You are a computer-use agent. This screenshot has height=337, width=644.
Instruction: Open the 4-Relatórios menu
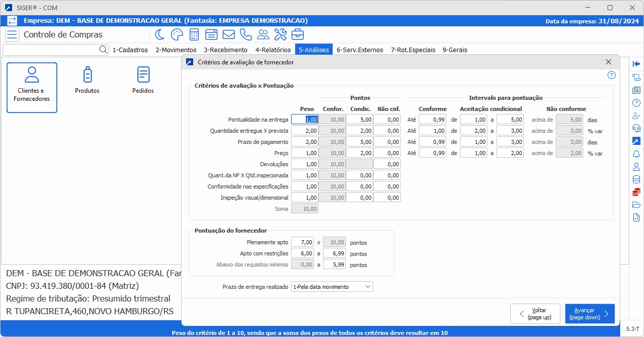[273, 50]
